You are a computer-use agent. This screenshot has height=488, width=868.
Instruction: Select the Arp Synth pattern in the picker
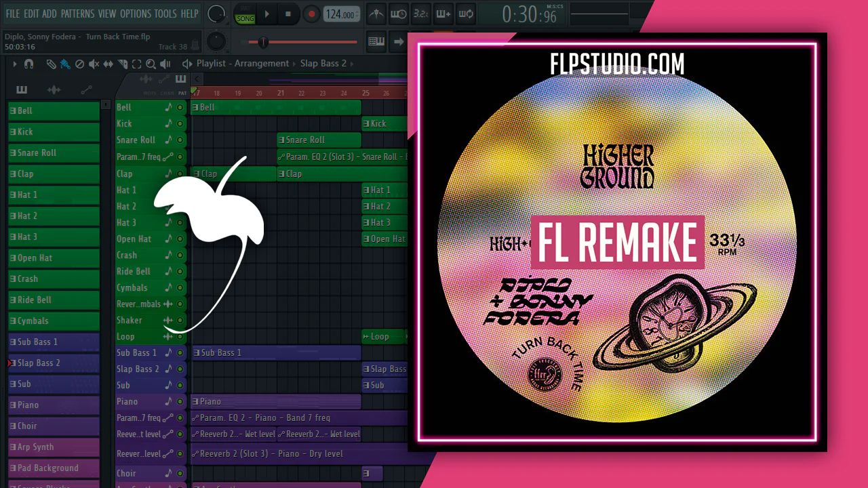[x=54, y=447]
